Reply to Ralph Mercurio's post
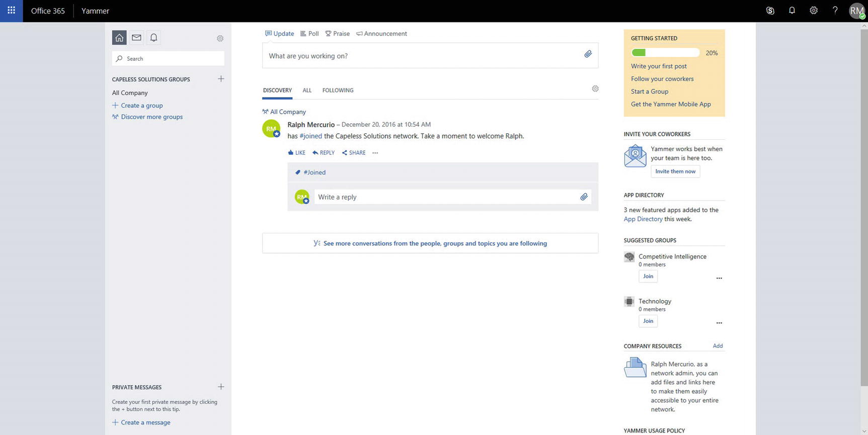The height and width of the screenshot is (435, 868). click(x=323, y=153)
